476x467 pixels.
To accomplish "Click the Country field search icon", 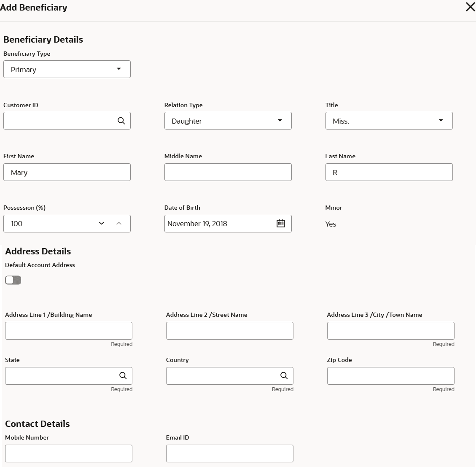I will pyautogui.click(x=284, y=376).
